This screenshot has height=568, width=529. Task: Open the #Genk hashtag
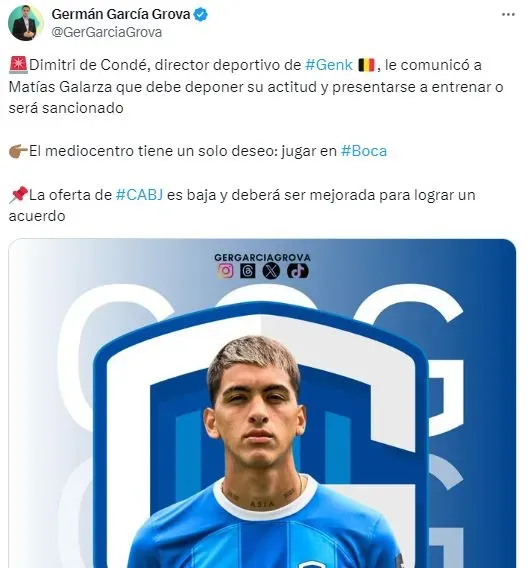coord(329,65)
